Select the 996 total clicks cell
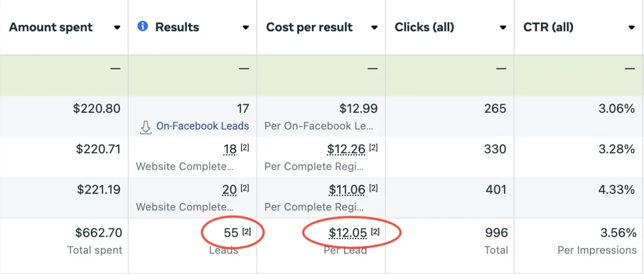The height and width of the screenshot is (274, 644). coord(496,233)
